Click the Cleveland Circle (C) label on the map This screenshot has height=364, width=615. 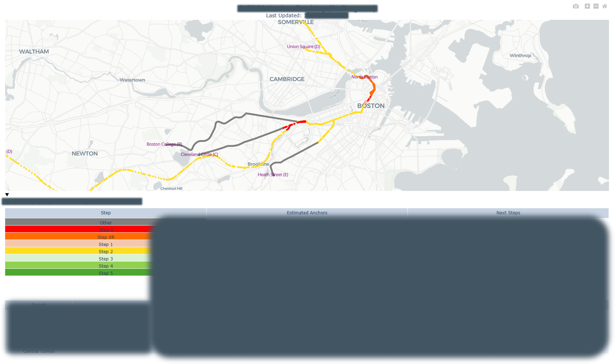tap(199, 154)
